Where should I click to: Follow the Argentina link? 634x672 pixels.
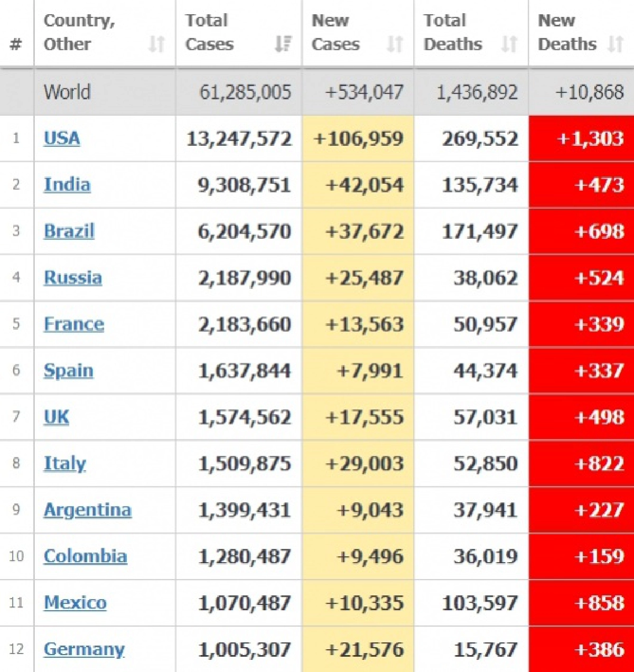88,510
